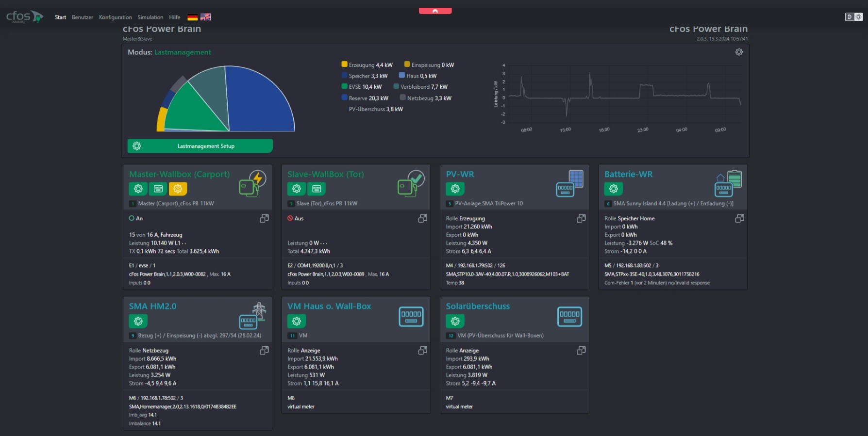Open the Konfiguration menu

pyautogui.click(x=115, y=17)
